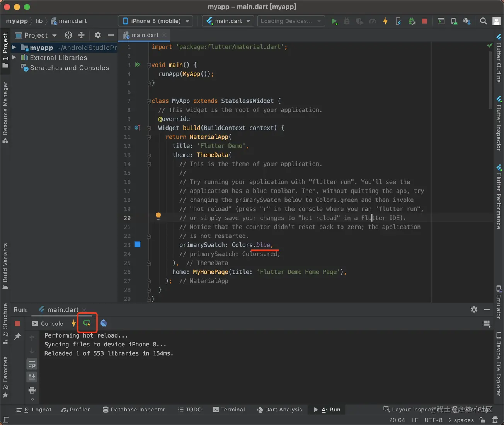This screenshot has width=504, height=425.
Task: Click the red Stop button in top toolbar
Action: click(424, 21)
